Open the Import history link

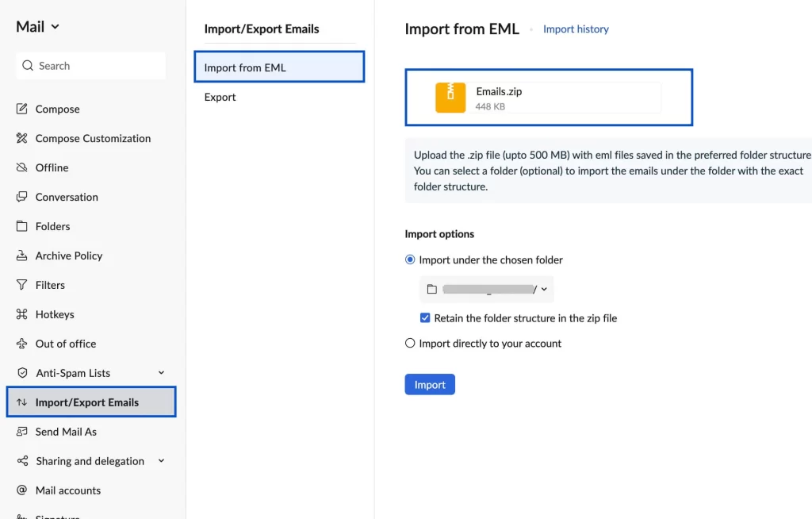click(576, 29)
